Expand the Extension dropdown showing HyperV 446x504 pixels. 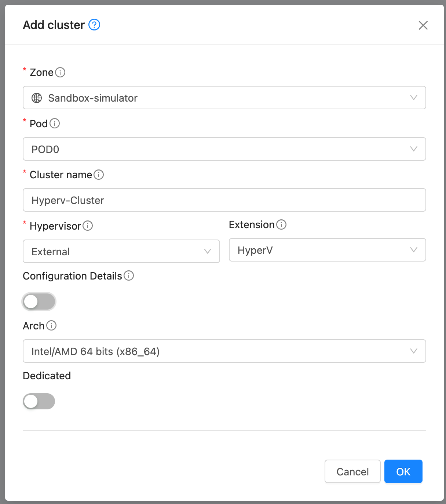tap(327, 250)
